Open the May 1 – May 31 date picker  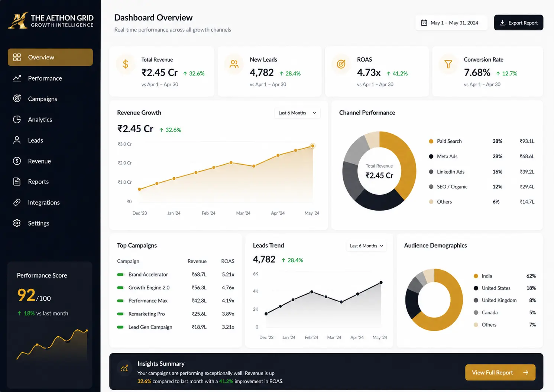451,23
